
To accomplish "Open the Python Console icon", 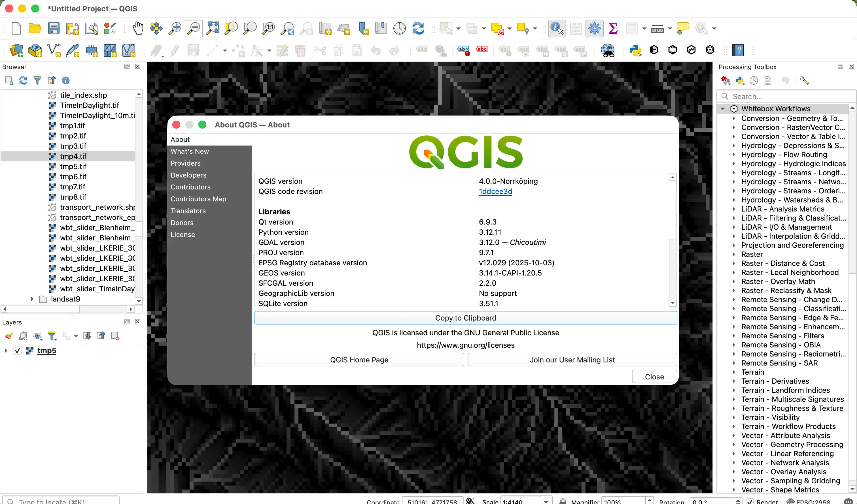I will tap(635, 50).
